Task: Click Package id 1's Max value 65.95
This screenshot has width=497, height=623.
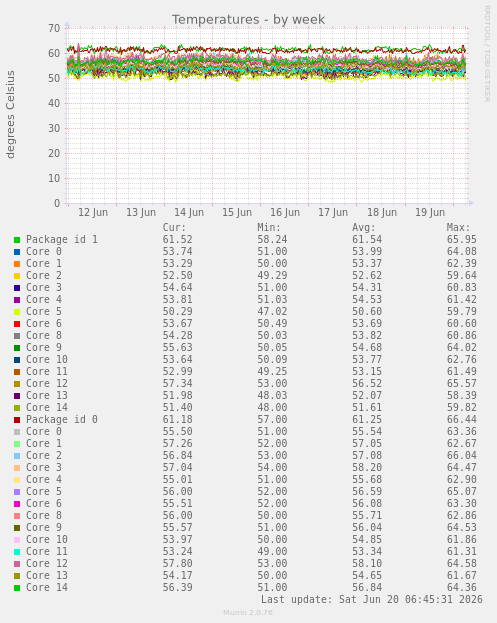Action: tap(461, 240)
